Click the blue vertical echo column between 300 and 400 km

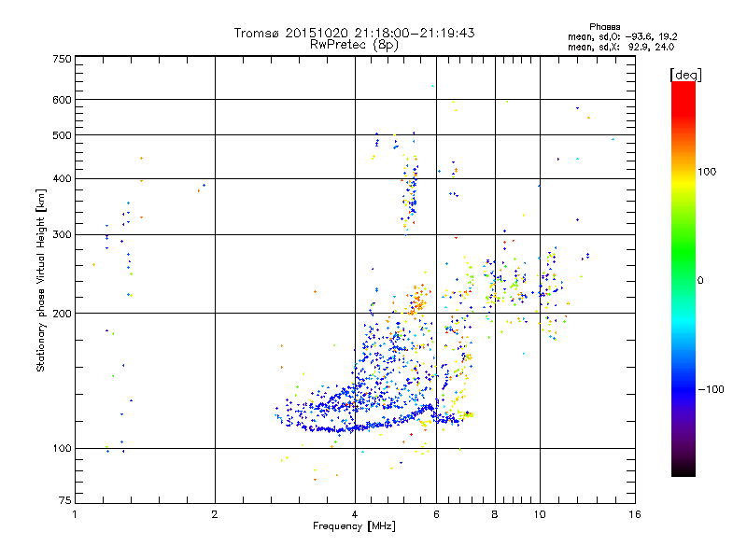point(411,195)
